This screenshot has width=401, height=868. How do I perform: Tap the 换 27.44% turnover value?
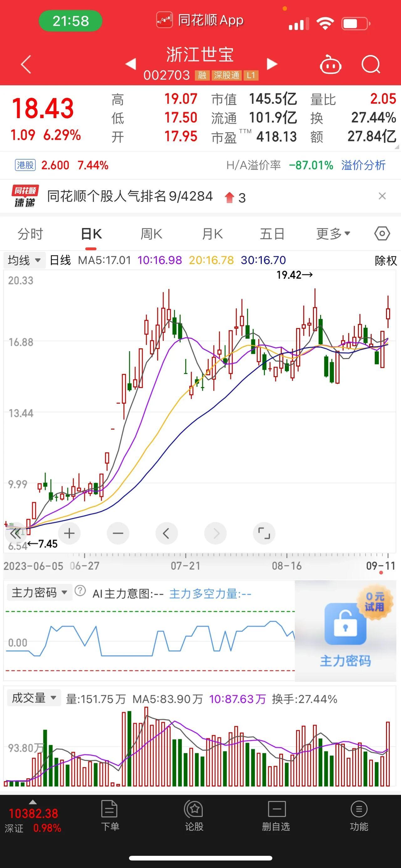(x=374, y=118)
